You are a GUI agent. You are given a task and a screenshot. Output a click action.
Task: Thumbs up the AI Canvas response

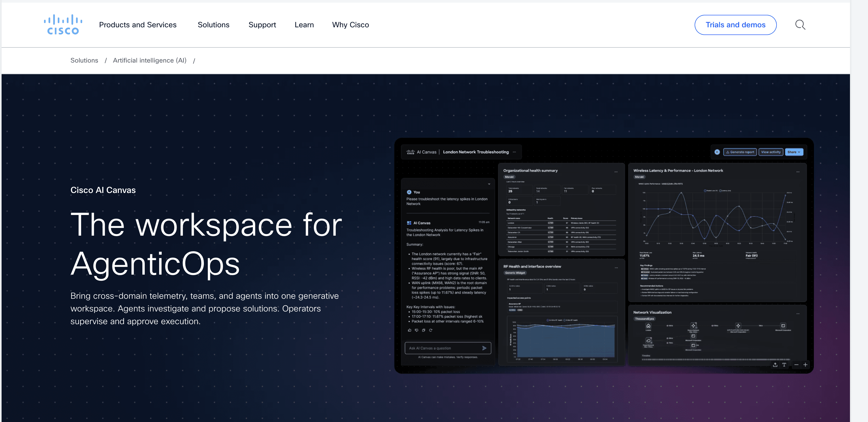pyautogui.click(x=410, y=330)
